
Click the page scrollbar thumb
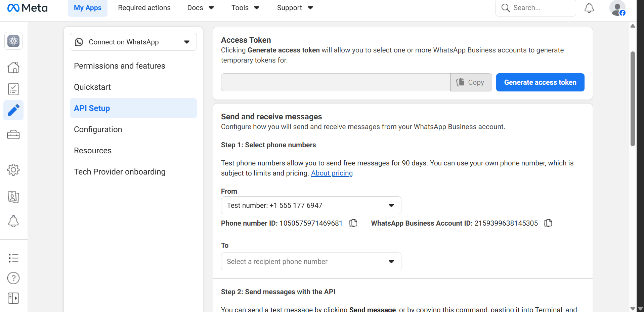(633, 99)
